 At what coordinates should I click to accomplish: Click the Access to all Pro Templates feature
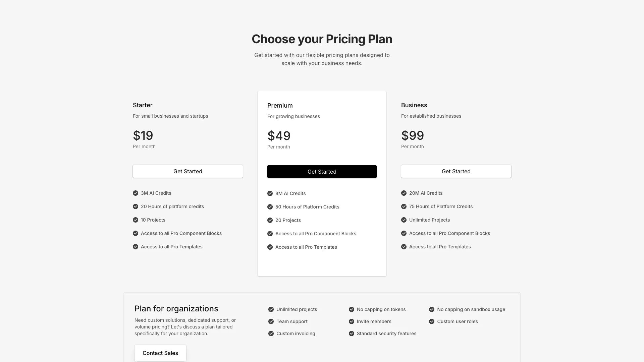[171, 246]
